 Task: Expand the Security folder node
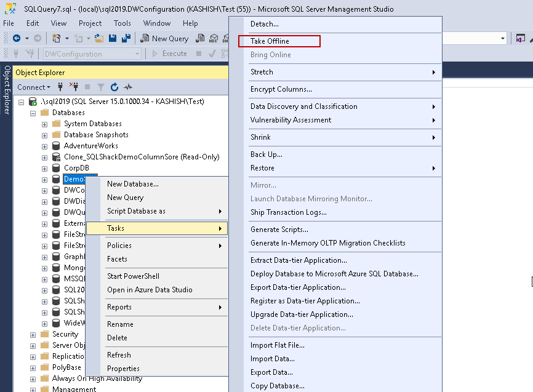pyautogui.click(x=33, y=335)
